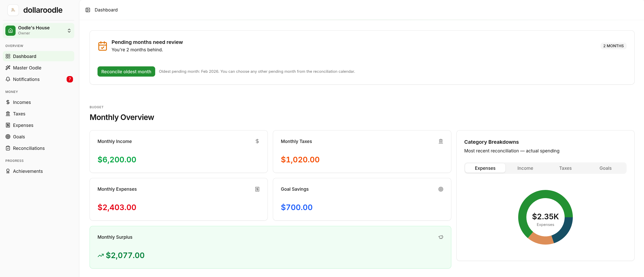Select the Goals breakdown tab

[605, 168]
